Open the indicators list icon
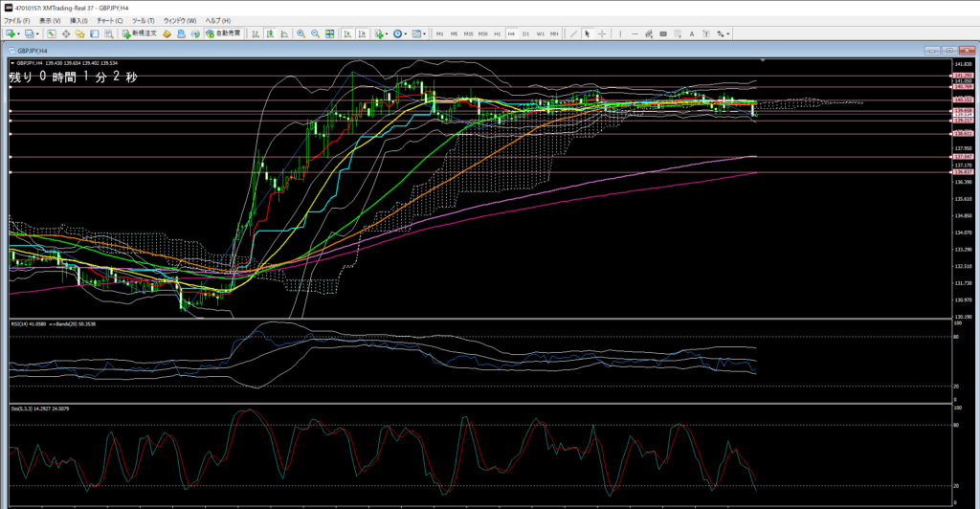The width and height of the screenshot is (980, 509). [x=378, y=33]
